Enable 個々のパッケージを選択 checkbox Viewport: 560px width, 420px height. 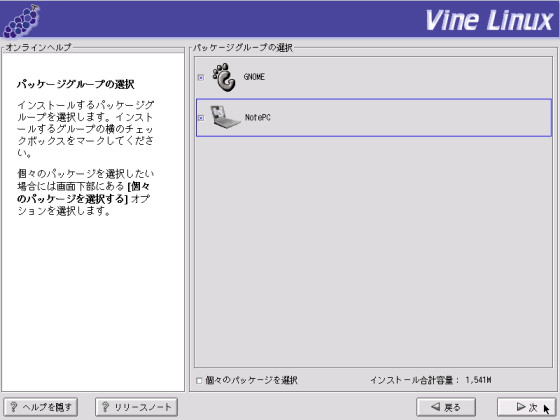tap(199, 380)
